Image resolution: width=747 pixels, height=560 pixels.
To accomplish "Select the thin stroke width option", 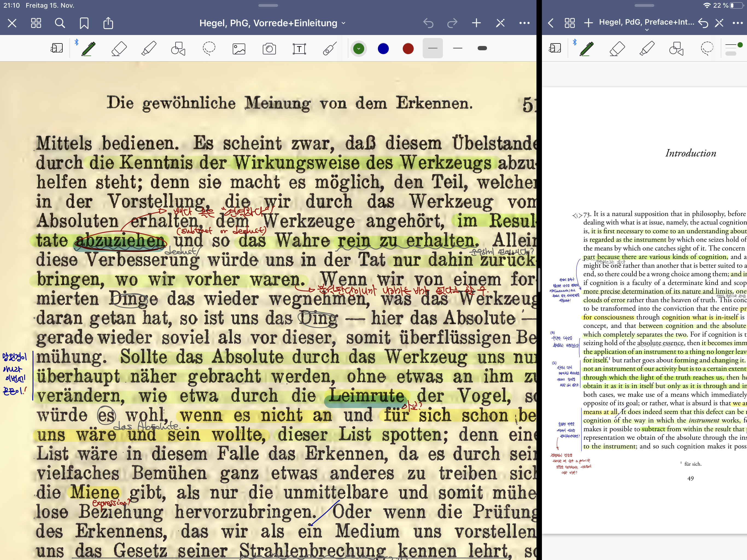I will pos(433,48).
